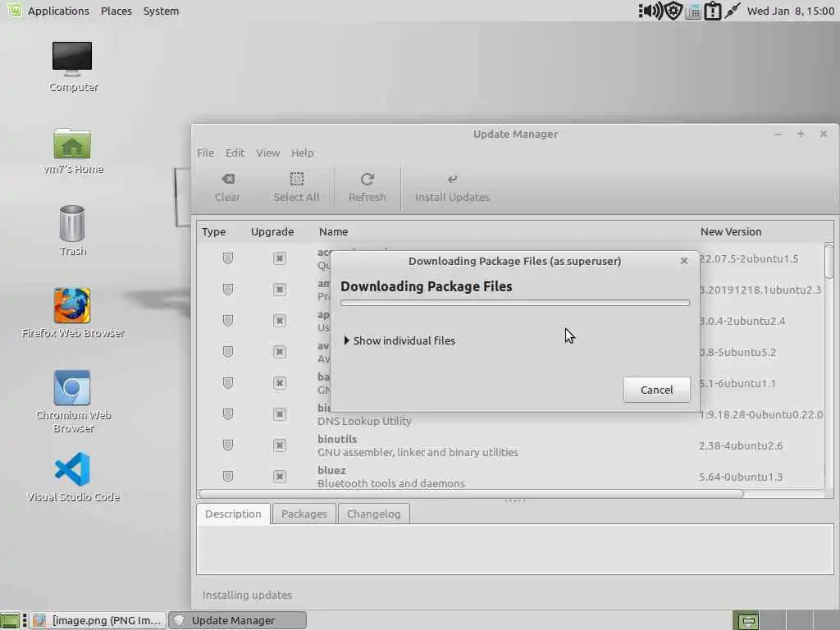
Task: Sort by the Type column header
Action: click(x=214, y=232)
